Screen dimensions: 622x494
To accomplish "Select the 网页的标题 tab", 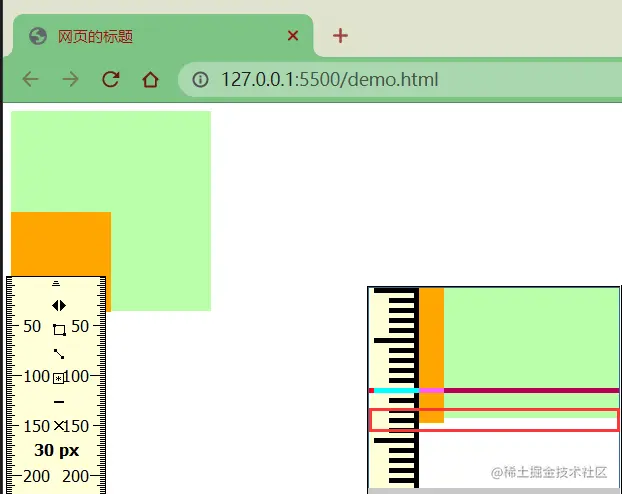I will click(x=163, y=36).
